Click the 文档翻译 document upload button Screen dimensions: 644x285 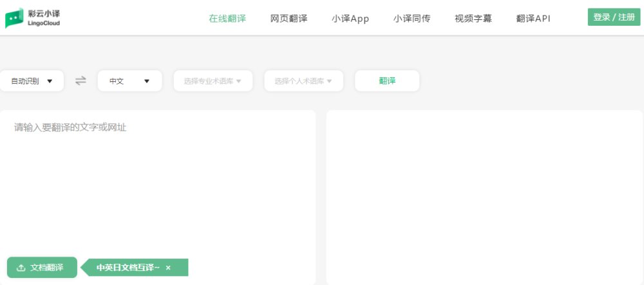click(x=42, y=268)
